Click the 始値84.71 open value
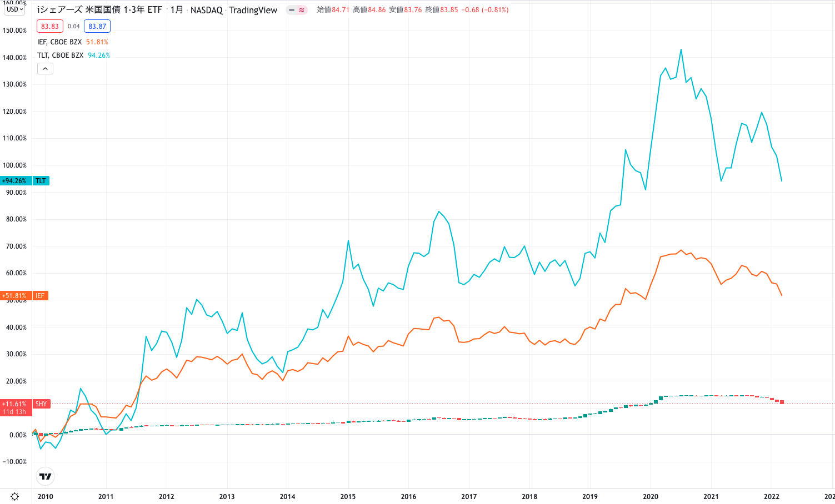835x504 pixels. [x=333, y=10]
